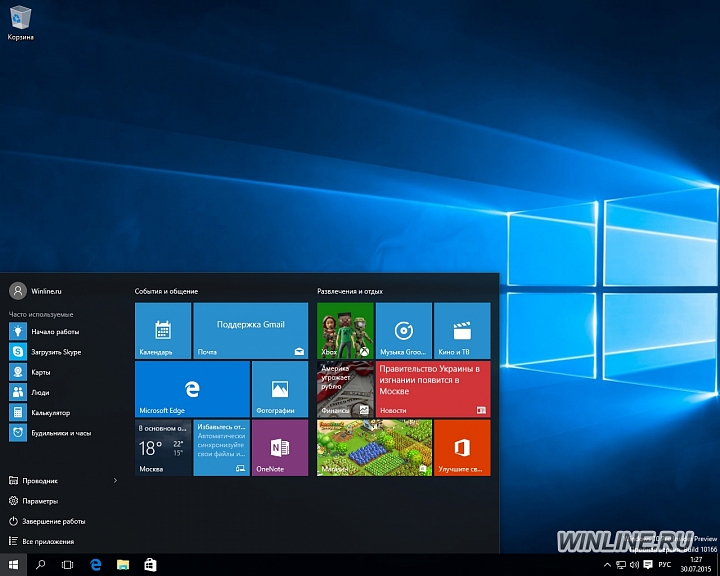Open Калькулятор (Calculator) app
Viewport: 720px width, 576px height.
pyautogui.click(x=64, y=412)
